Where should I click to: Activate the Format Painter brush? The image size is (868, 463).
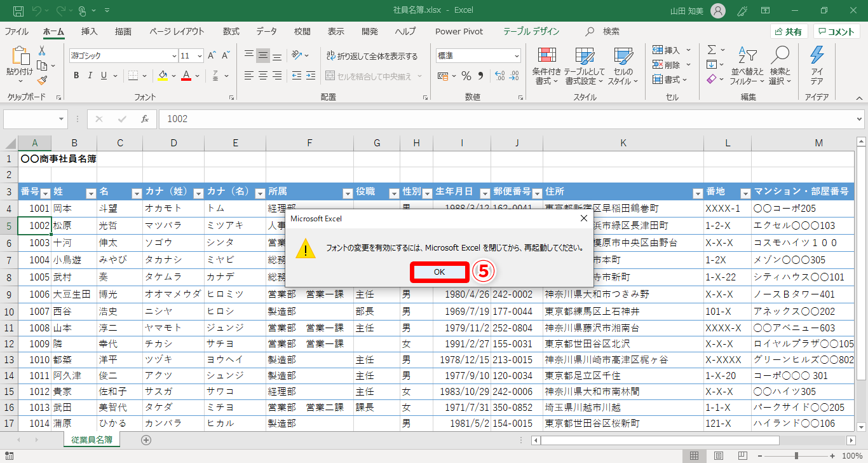tap(42, 80)
